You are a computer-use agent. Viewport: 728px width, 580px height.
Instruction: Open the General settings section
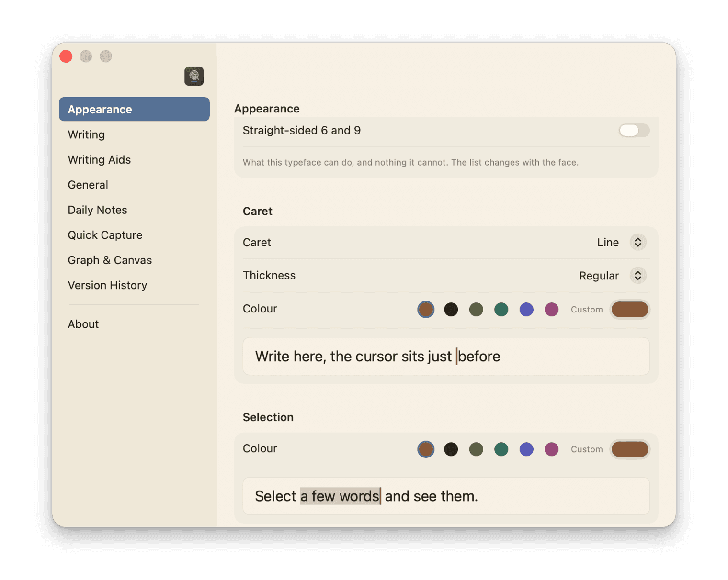[134, 185]
